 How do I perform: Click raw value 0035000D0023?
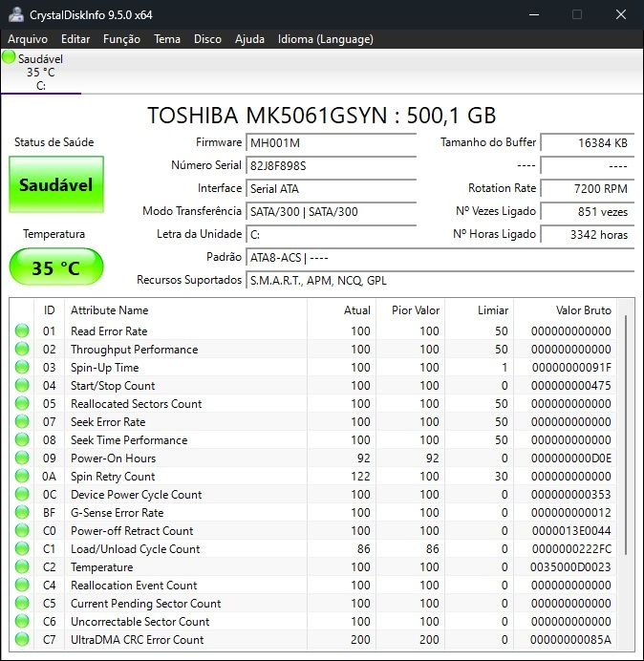pos(570,567)
